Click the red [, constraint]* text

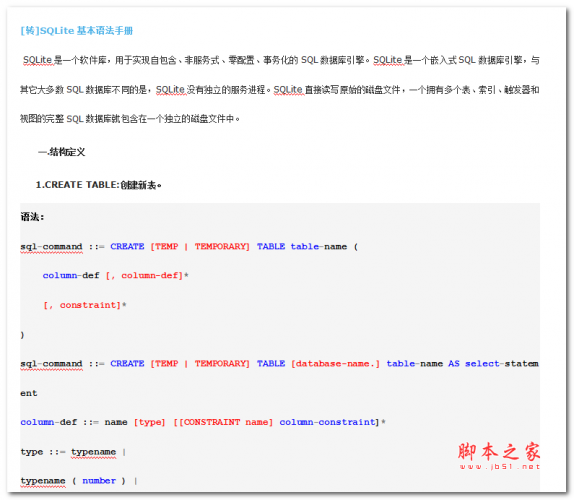85,305
